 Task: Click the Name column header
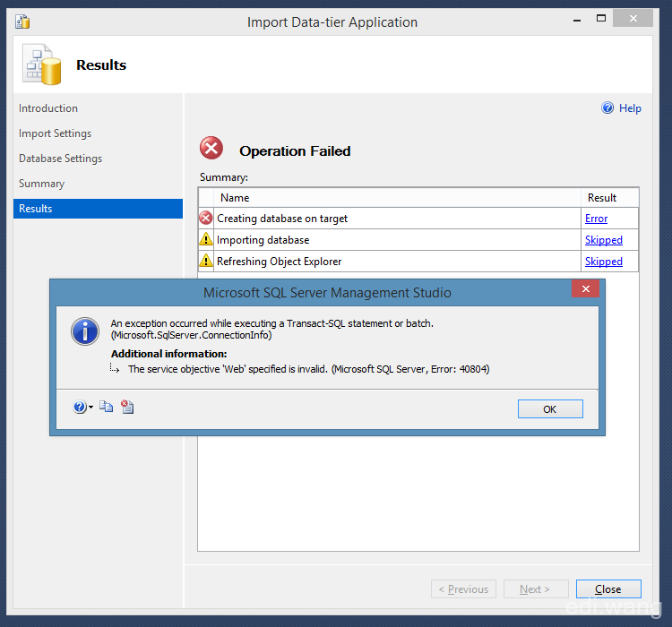tap(397, 198)
